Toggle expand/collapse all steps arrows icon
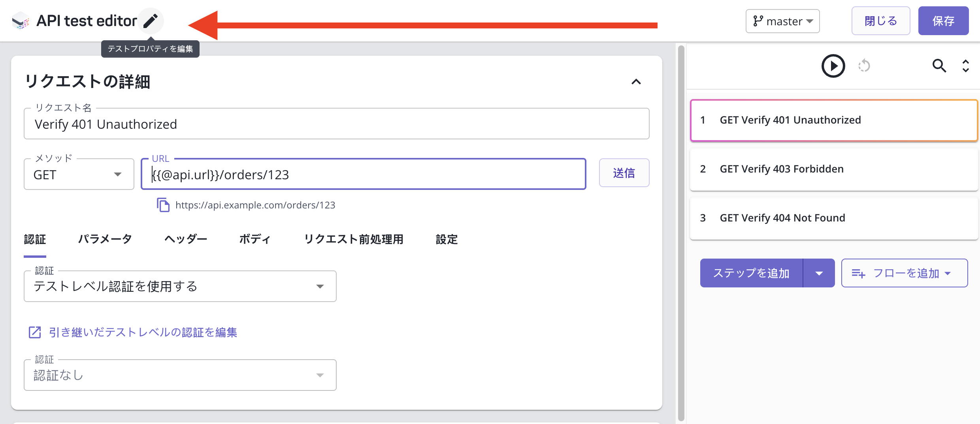 (965, 66)
